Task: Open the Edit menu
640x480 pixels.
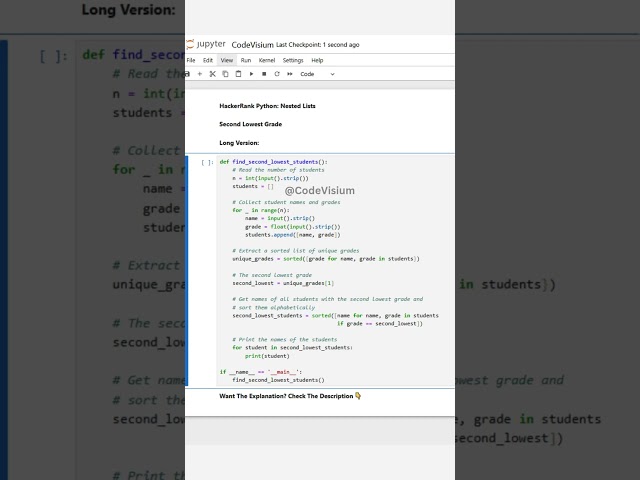Action: tap(208, 60)
